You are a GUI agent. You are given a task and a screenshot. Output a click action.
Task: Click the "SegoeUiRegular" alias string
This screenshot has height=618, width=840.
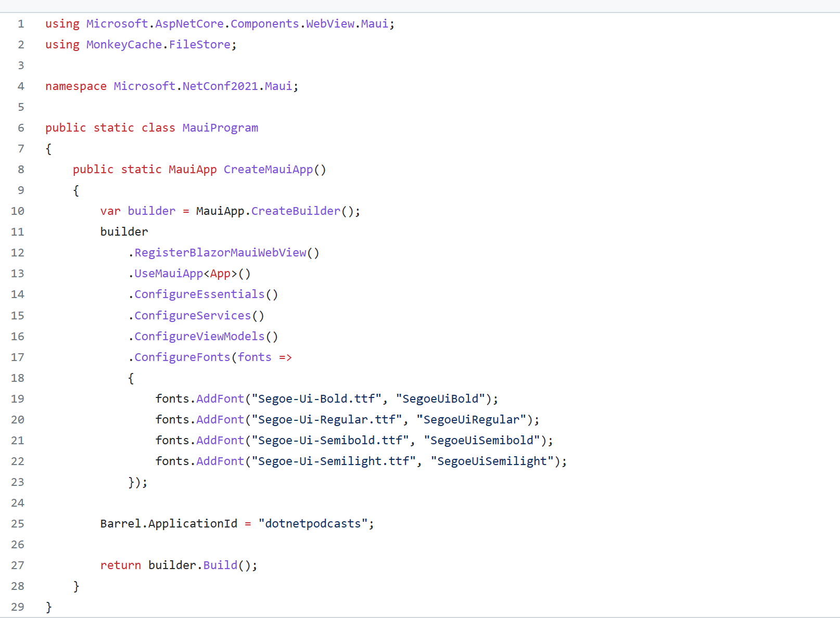[472, 420]
